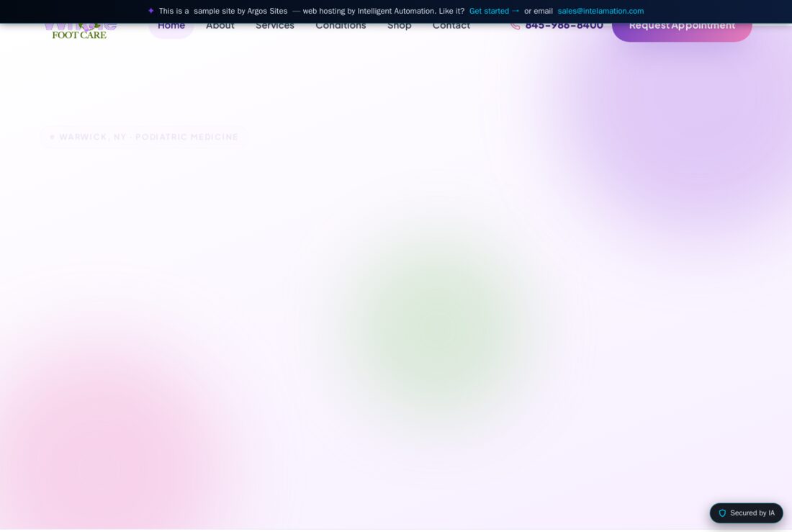The image size is (792, 532).
Task: Click the Request Appointment button
Action: coord(682,32)
